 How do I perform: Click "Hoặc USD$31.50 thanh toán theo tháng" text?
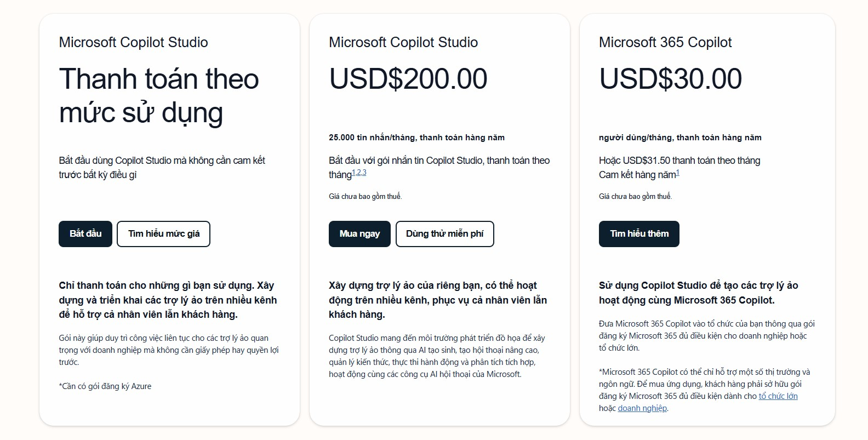click(679, 161)
